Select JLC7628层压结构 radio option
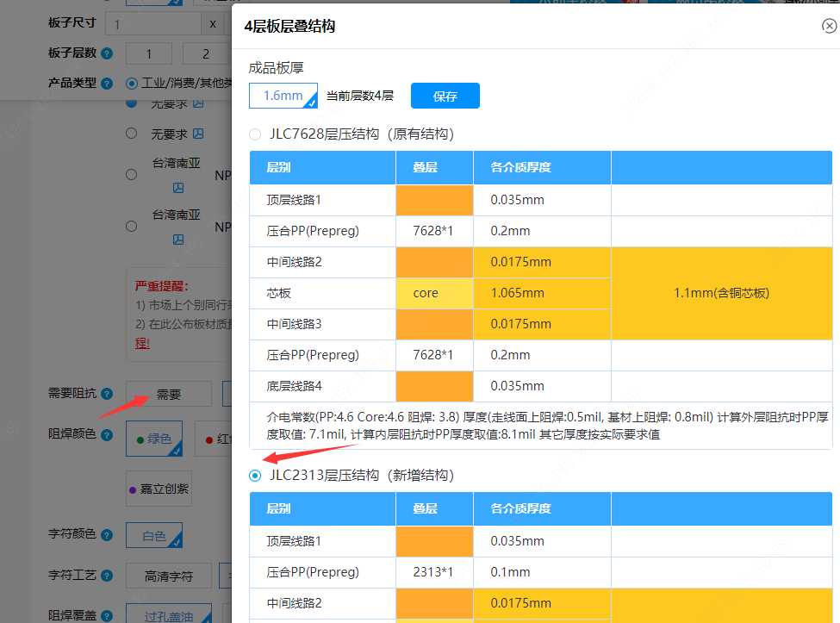 tap(254, 134)
